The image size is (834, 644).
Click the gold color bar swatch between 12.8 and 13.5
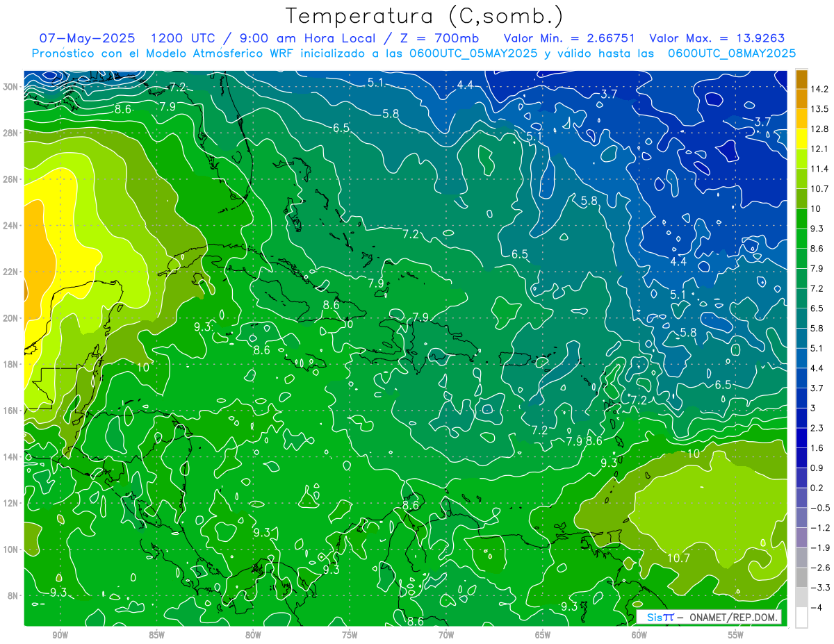801,119
